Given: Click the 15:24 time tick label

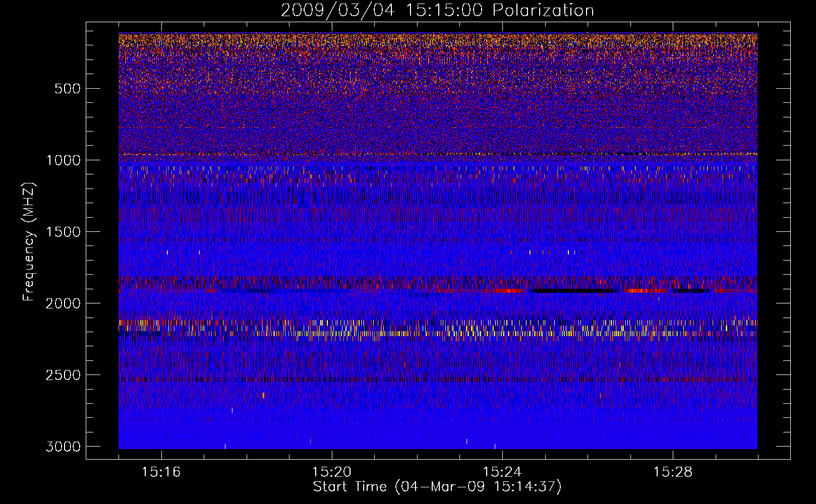Looking at the screenshot, I should pos(502,472).
